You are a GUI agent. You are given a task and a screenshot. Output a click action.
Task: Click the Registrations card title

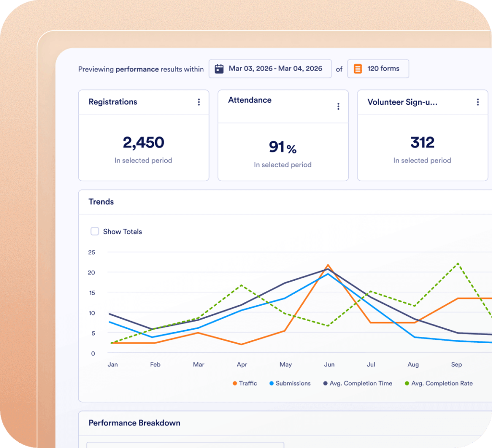113,102
